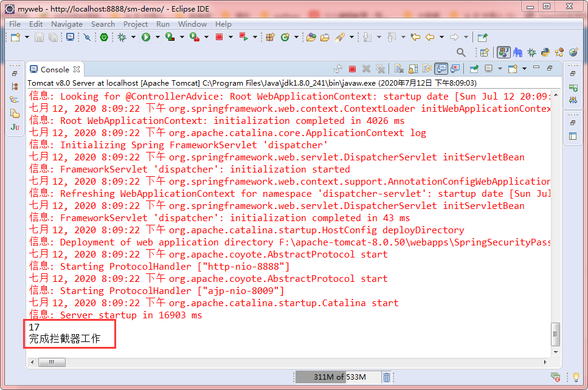Toggle Scroll Lock in Console toolbar
588x390 pixels.
tap(413, 69)
